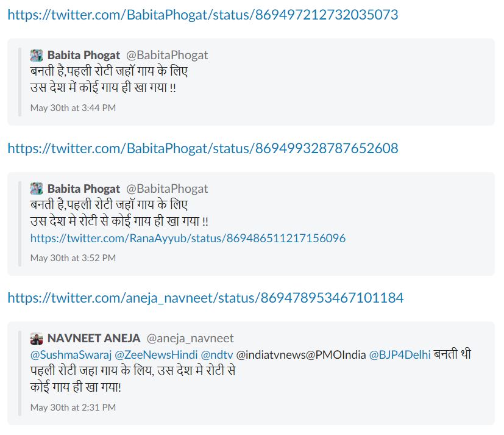Open @BabitaPhogat handle in first tweet
Image resolution: width=504 pixels, height=435 pixels.
tap(167, 56)
